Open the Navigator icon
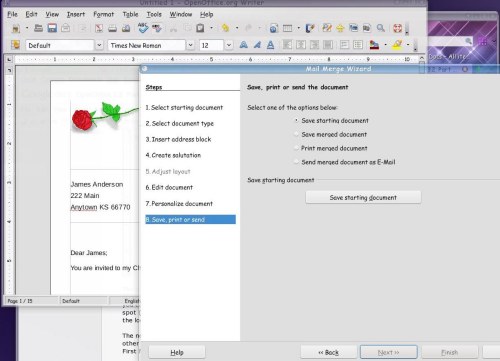The image size is (500, 361). [340, 28]
